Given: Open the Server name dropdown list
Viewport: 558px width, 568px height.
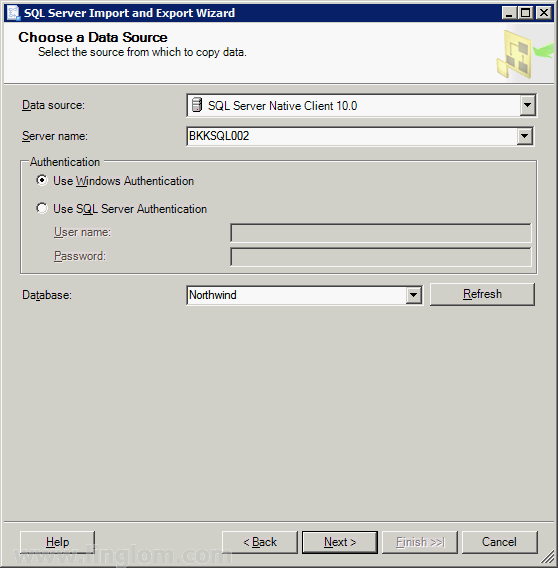Looking at the screenshot, I should click(524, 136).
